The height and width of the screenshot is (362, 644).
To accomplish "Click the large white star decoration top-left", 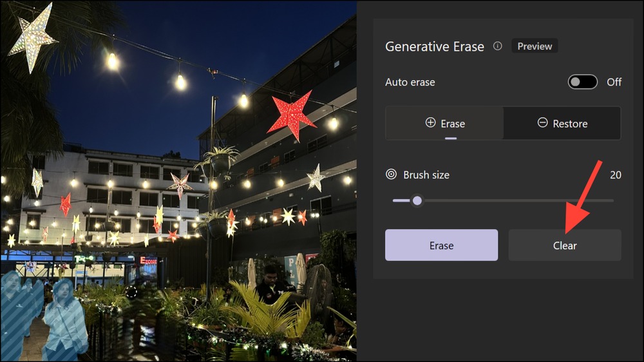I will [33, 38].
